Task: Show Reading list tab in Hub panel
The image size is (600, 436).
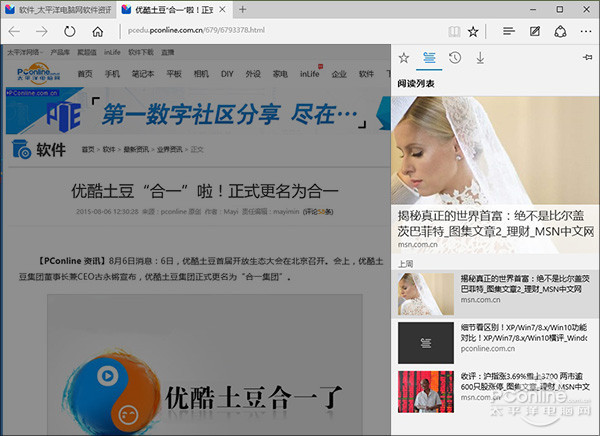Action: click(429, 58)
